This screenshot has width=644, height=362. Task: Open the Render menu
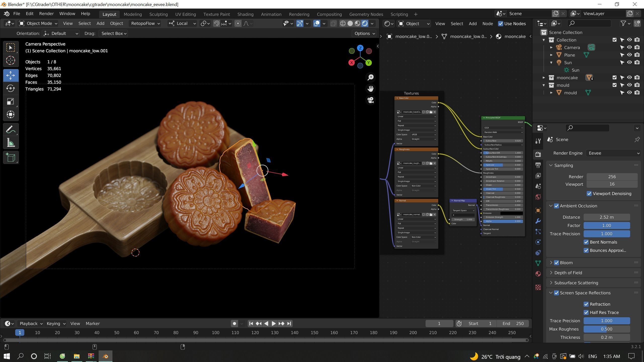[x=46, y=14]
